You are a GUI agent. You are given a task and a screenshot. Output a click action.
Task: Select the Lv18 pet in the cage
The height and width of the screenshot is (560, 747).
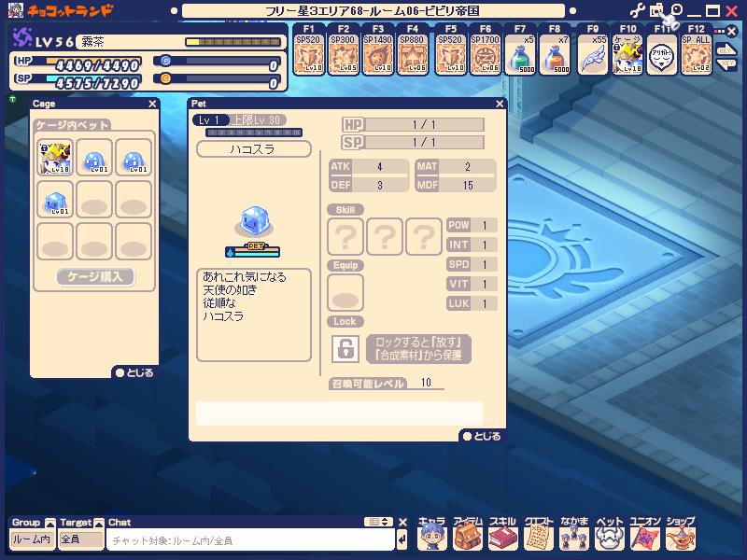coord(55,158)
